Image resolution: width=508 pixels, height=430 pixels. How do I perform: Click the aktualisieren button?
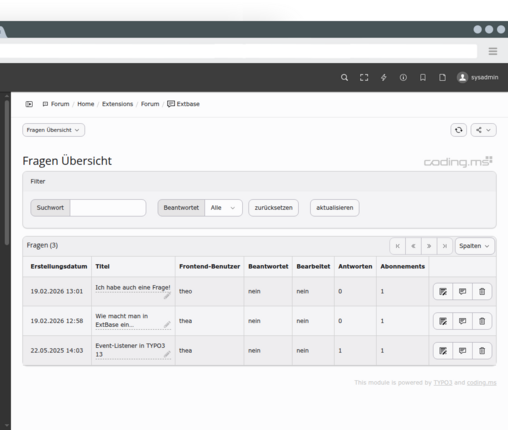point(335,208)
